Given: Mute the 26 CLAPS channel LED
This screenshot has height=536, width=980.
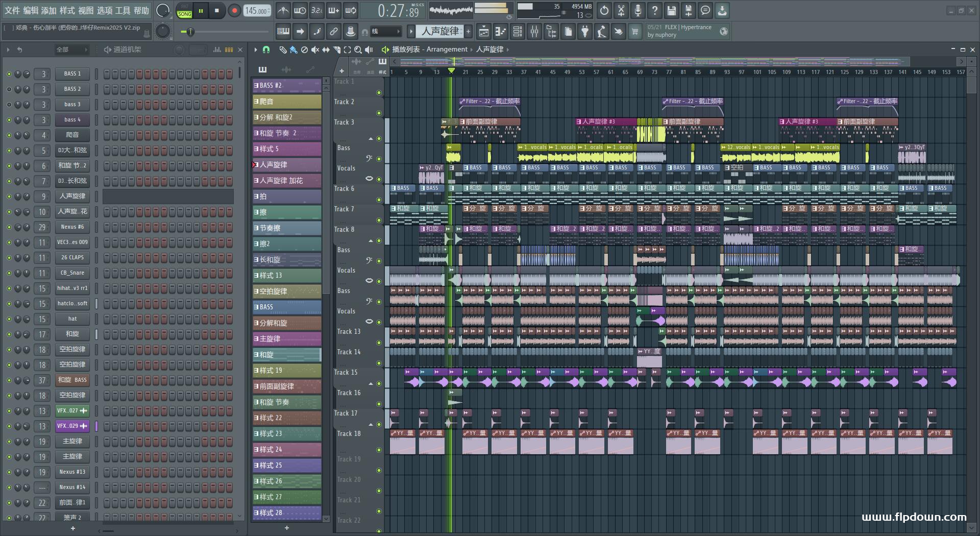Looking at the screenshot, I should 9,258.
